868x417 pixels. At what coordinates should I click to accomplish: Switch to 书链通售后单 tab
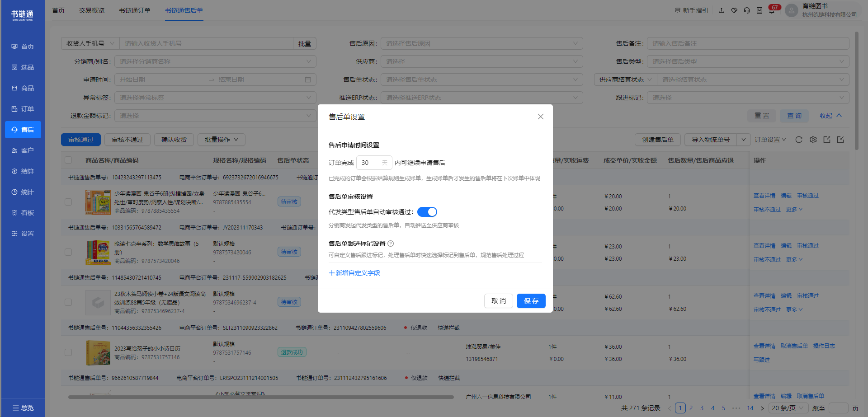point(184,10)
